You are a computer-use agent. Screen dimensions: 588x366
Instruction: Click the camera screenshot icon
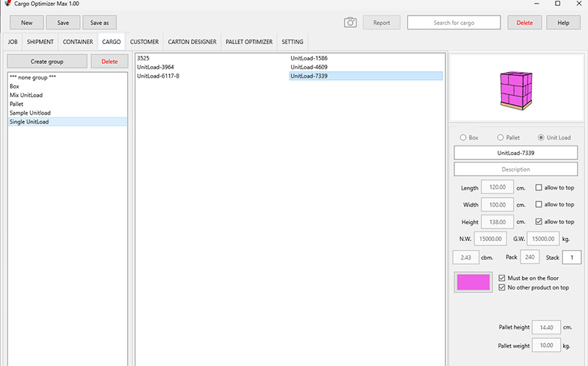pyautogui.click(x=351, y=23)
